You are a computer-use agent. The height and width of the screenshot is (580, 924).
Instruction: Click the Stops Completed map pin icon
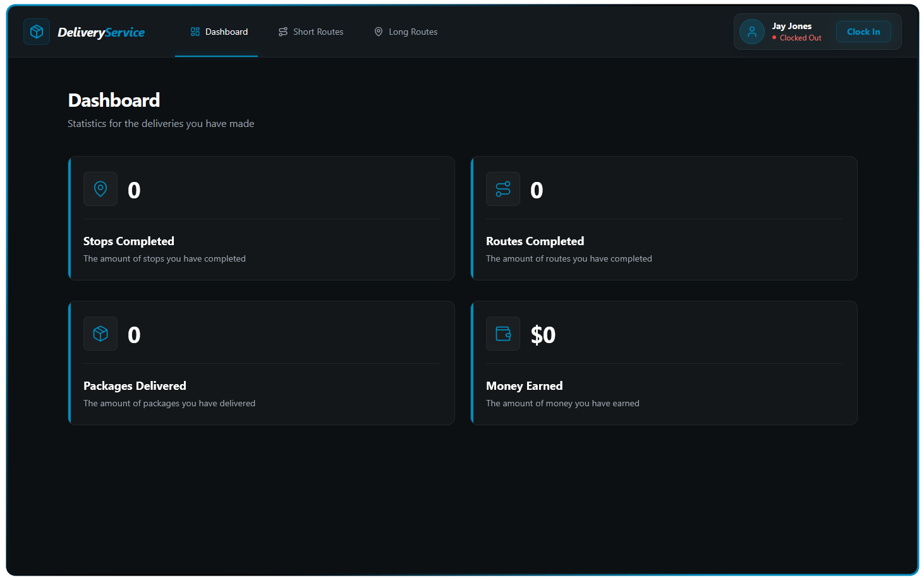pyautogui.click(x=100, y=189)
